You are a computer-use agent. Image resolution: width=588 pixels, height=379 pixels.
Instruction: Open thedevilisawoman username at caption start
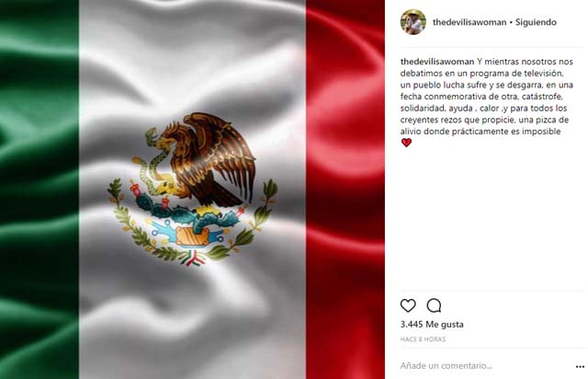coord(437,62)
